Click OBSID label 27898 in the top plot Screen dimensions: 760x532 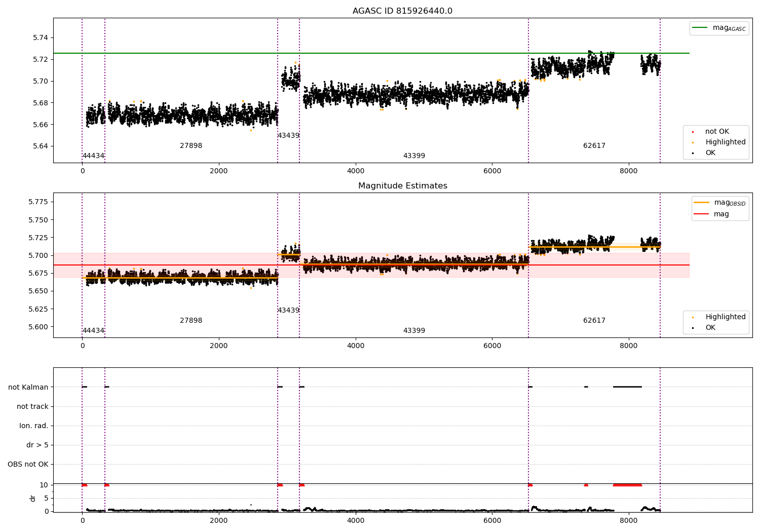tap(191, 146)
